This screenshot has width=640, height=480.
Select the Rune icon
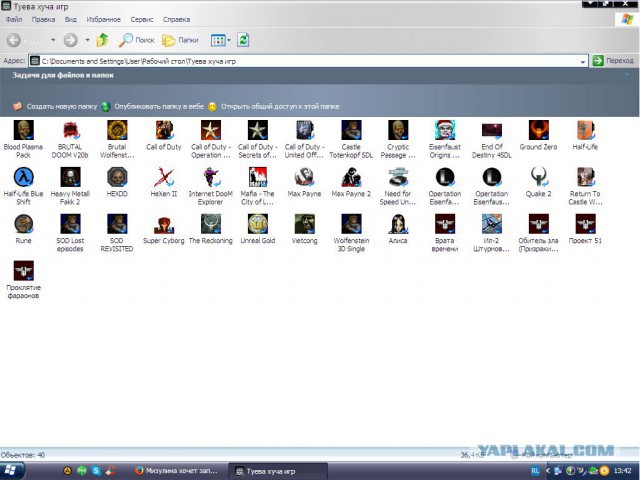pyautogui.click(x=23, y=224)
